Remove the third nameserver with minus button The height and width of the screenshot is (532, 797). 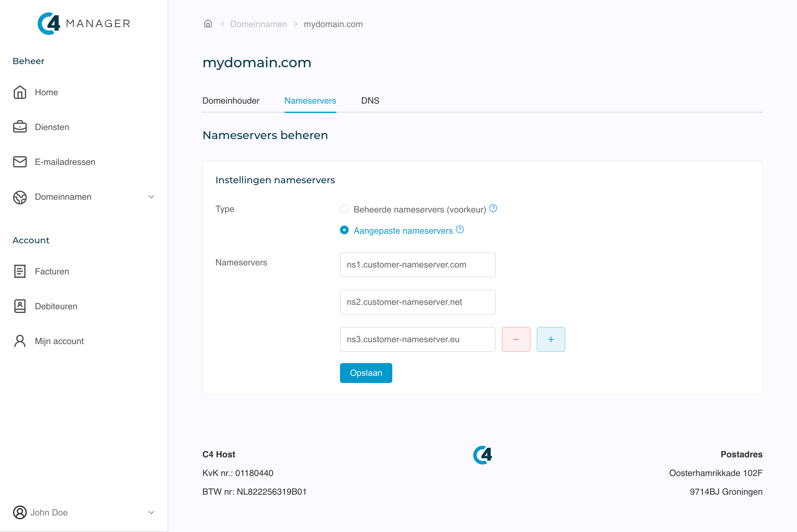pyautogui.click(x=516, y=339)
